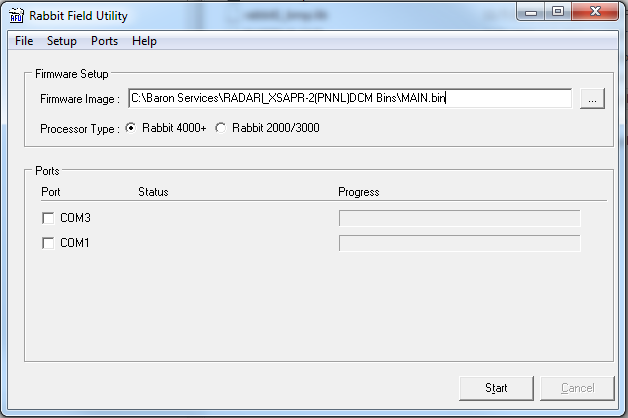Open the Help menu

(144, 41)
